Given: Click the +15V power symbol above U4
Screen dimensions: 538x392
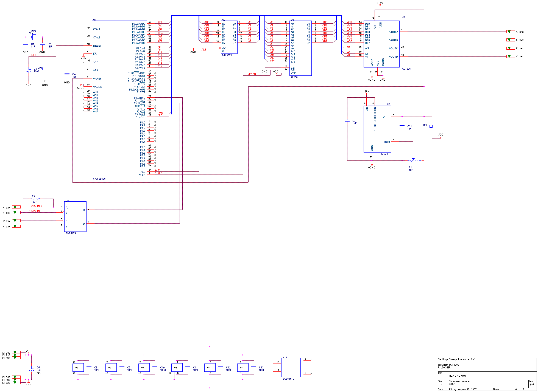Looking at the screenshot, I should coord(380,4).
